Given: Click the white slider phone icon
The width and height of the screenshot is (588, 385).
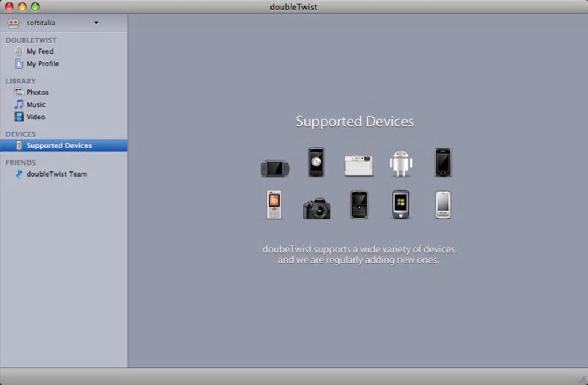Looking at the screenshot, I should click(x=443, y=205).
